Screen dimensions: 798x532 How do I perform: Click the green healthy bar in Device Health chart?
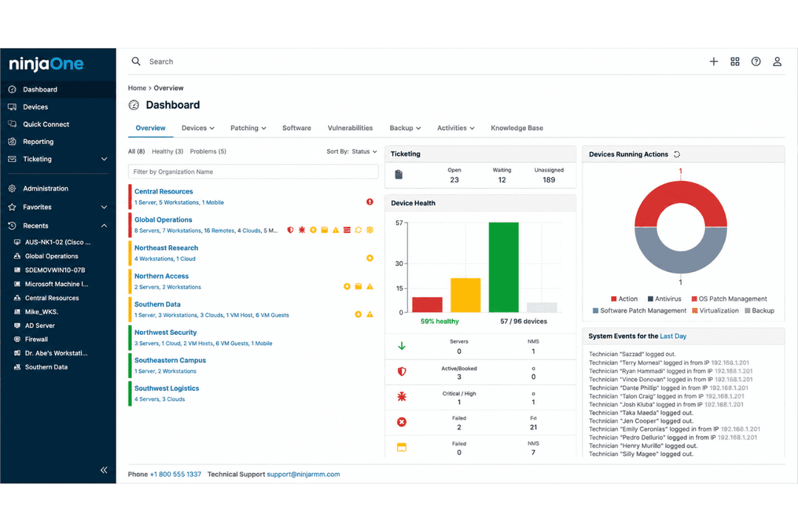504,267
